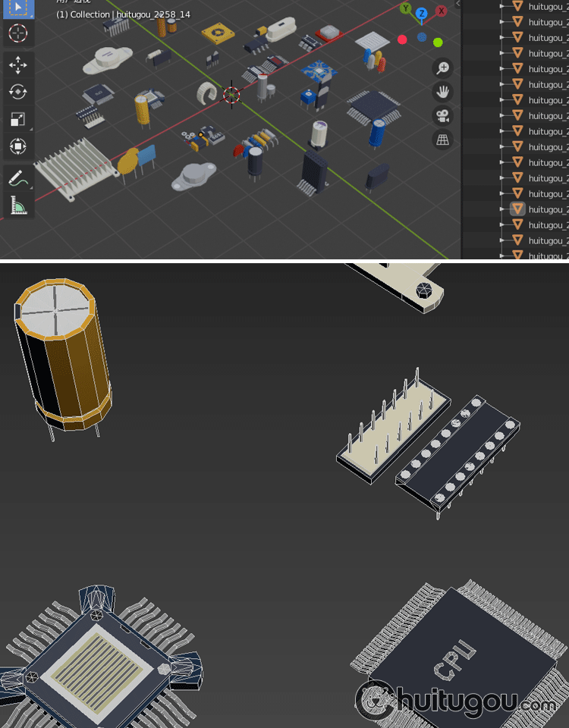Expand the row directly above the highlighted object
The height and width of the screenshot is (728, 569).
click(501, 193)
